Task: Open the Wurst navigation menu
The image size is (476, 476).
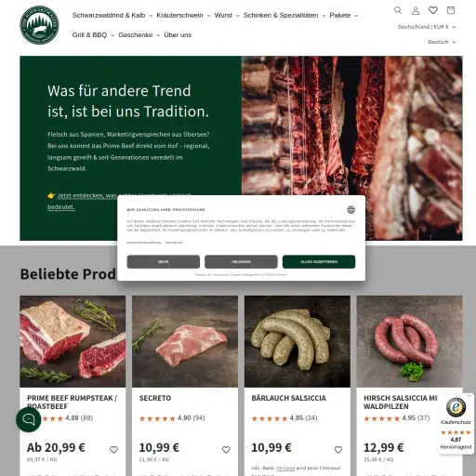Action: click(227, 15)
